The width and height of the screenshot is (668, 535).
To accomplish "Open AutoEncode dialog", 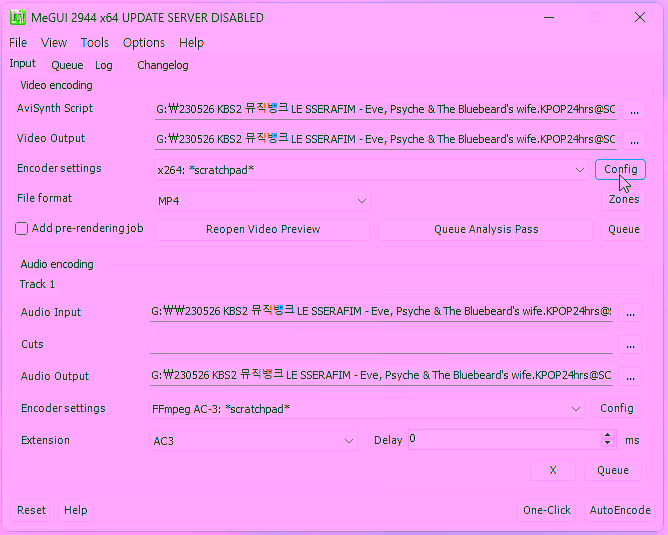I will (620, 510).
